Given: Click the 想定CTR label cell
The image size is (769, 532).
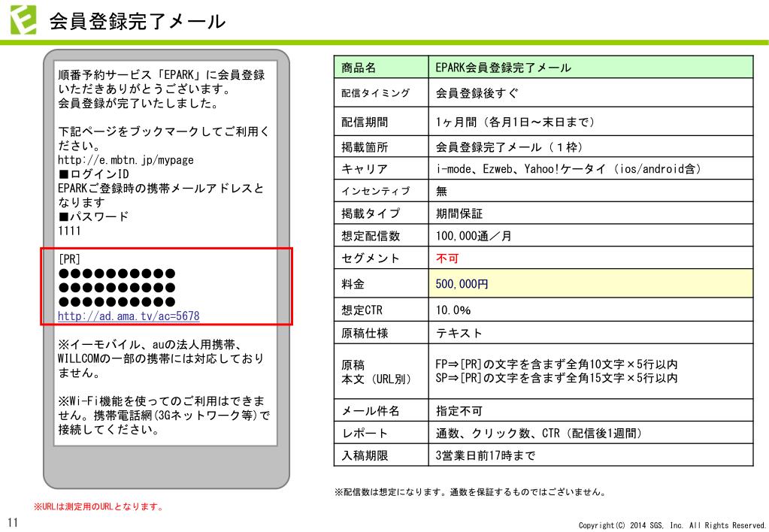Looking at the screenshot, I should [381, 310].
